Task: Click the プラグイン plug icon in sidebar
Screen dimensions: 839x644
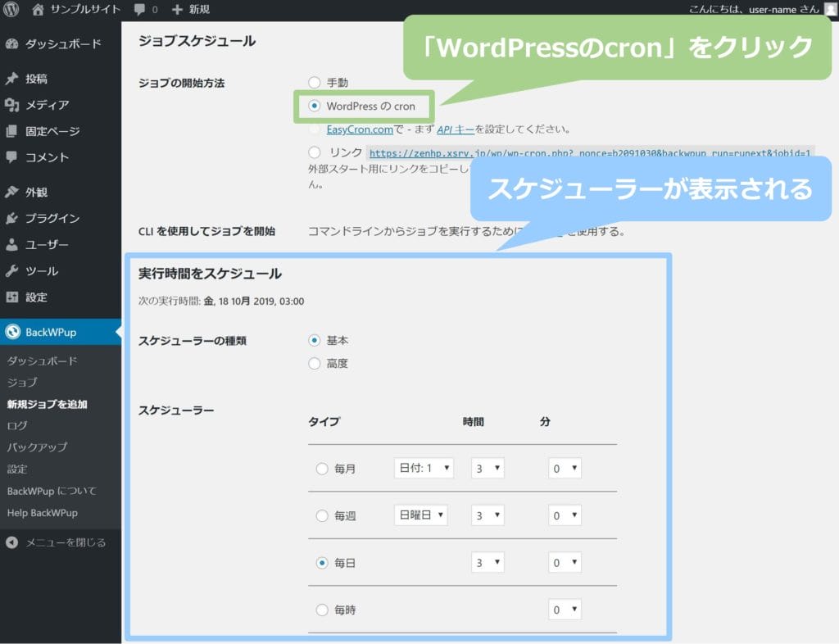Action: coord(12,219)
